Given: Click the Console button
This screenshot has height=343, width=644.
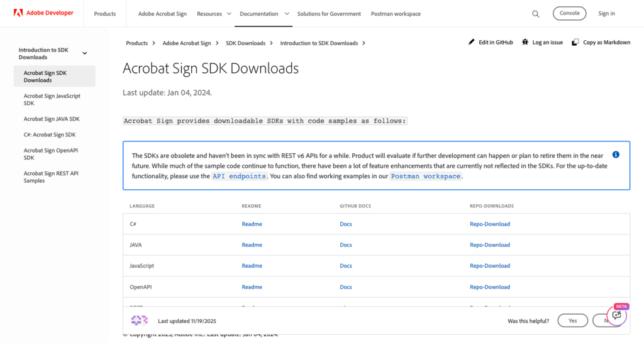Looking at the screenshot, I should pos(569,13).
